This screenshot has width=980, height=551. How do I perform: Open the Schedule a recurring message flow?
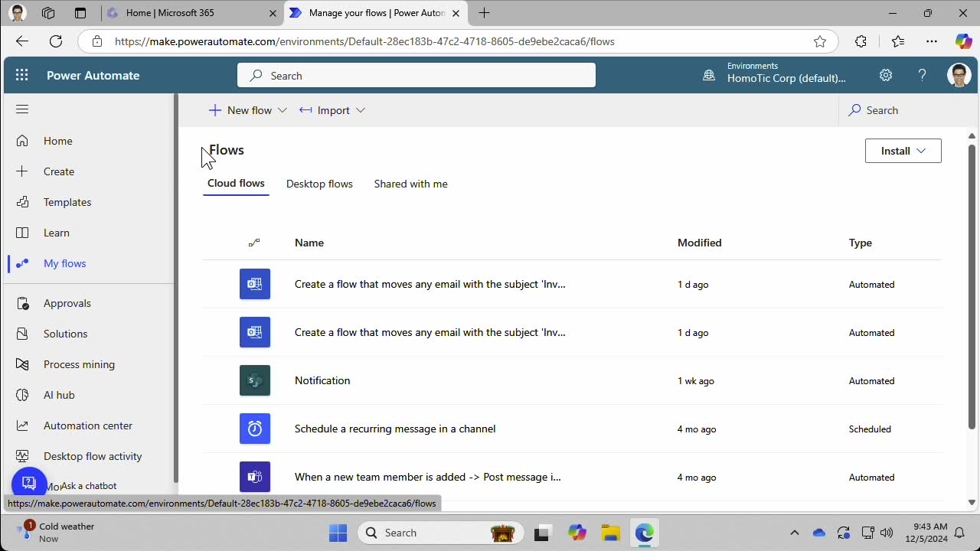coord(395,429)
